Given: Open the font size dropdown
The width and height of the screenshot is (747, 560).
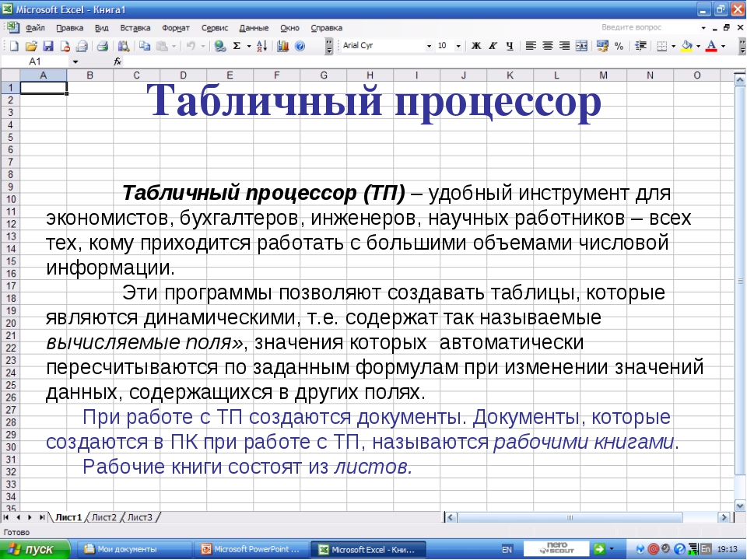Looking at the screenshot, I should (x=460, y=46).
